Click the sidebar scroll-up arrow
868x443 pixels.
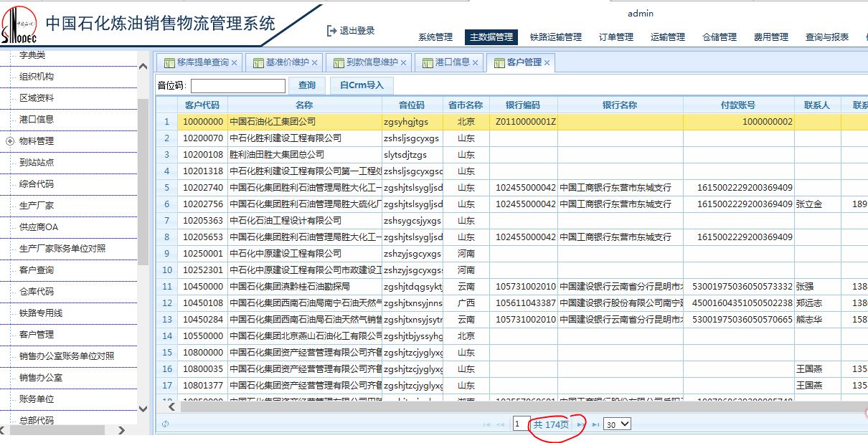[142, 66]
